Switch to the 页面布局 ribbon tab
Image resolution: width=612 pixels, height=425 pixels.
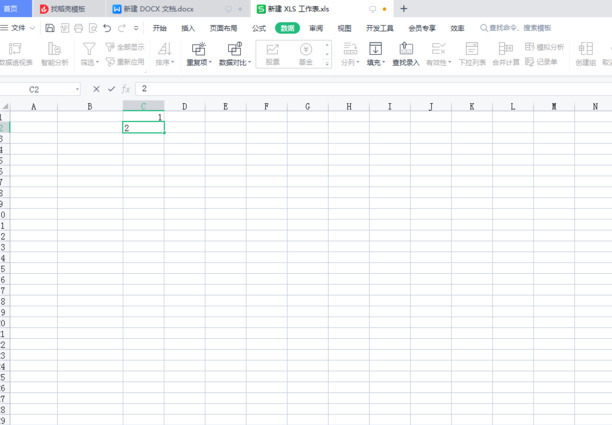tap(223, 28)
